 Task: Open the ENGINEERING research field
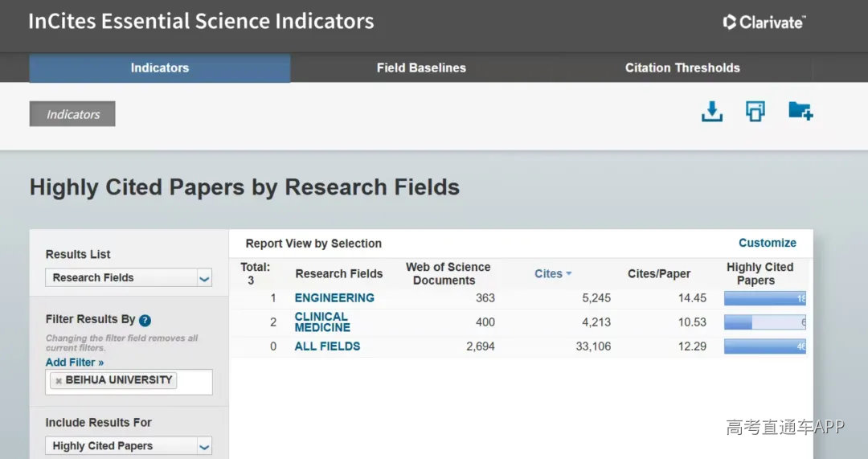tap(334, 298)
